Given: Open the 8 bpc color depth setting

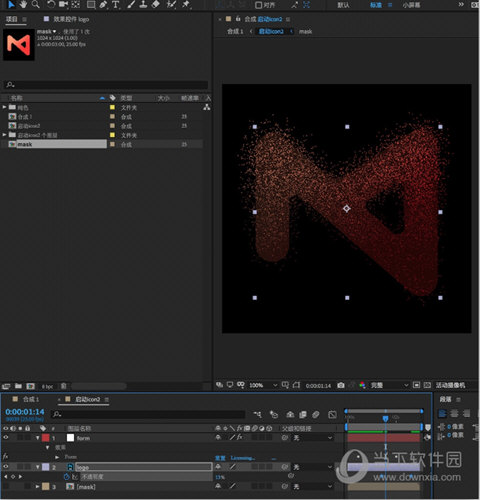Looking at the screenshot, I should [47, 386].
